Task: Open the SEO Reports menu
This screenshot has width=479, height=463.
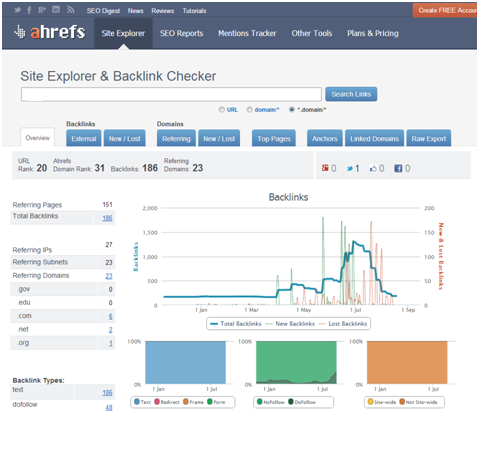Action: pos(182,33)
